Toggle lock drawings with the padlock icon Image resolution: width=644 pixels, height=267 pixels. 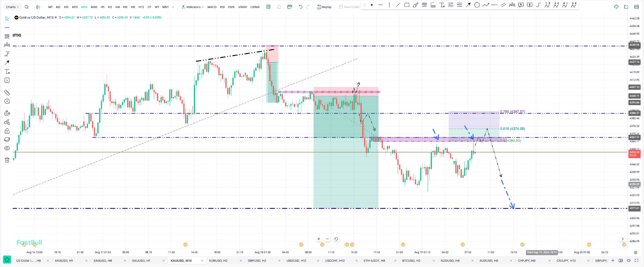(x=7, y=131)
